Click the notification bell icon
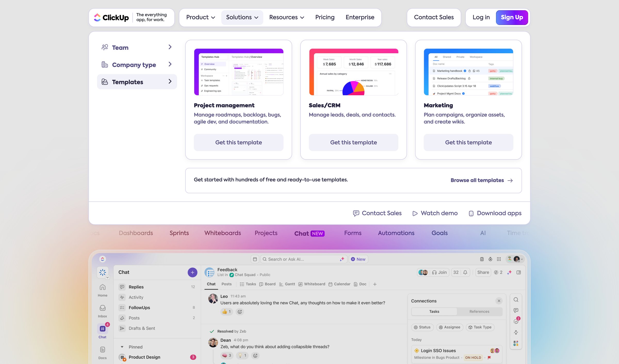The height and width of the screenshot is (364, 619). [x=465, y=272]
